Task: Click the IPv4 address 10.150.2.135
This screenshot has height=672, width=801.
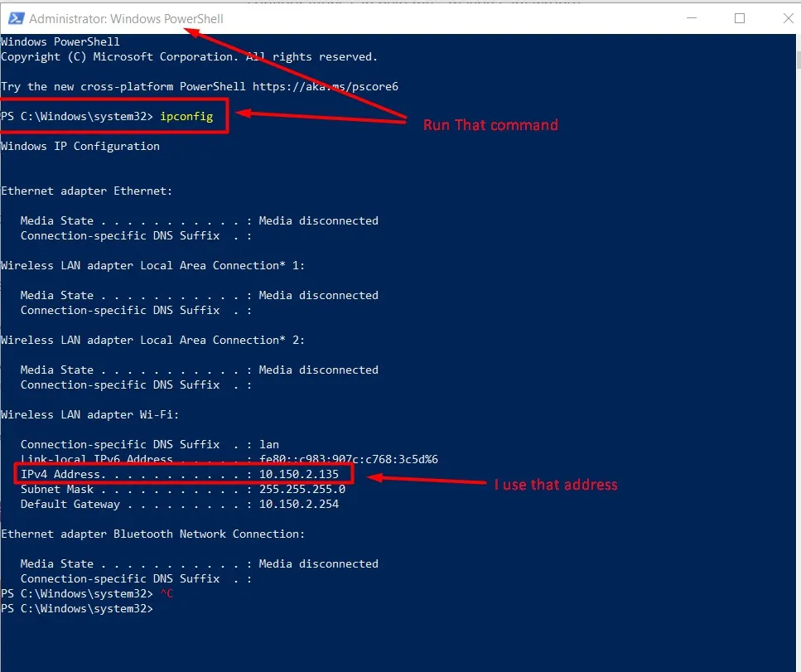Action: 299,474
